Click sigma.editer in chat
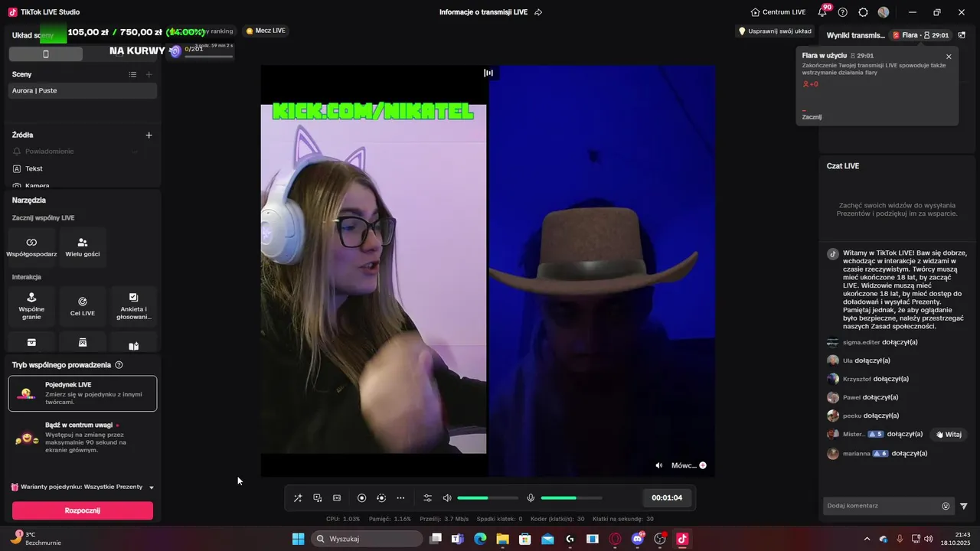The width and height of the screenshot is (980, 551). coord(861,342)
